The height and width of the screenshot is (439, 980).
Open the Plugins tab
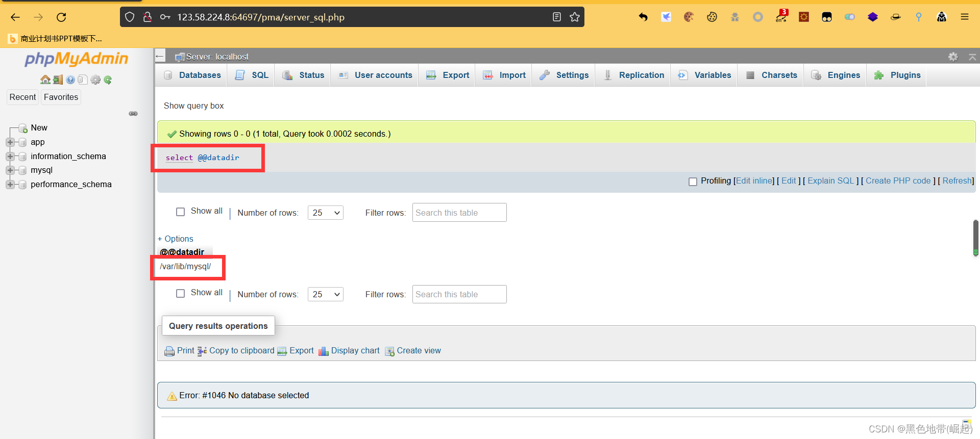[x=897, y=75]
